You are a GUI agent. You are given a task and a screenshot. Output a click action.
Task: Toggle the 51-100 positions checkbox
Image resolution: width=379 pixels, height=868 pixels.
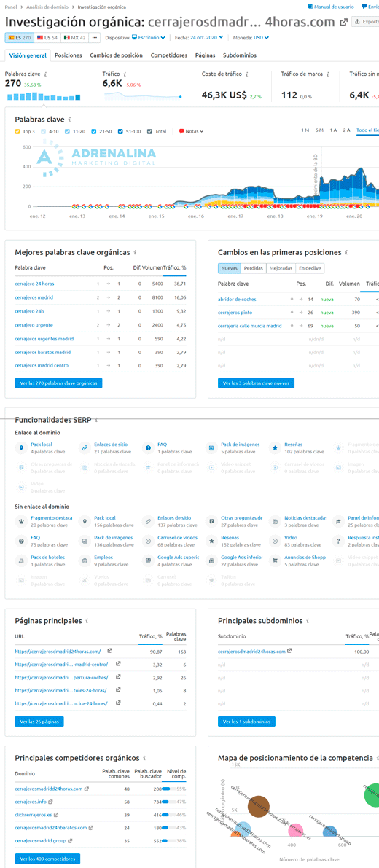pos(121,131)
